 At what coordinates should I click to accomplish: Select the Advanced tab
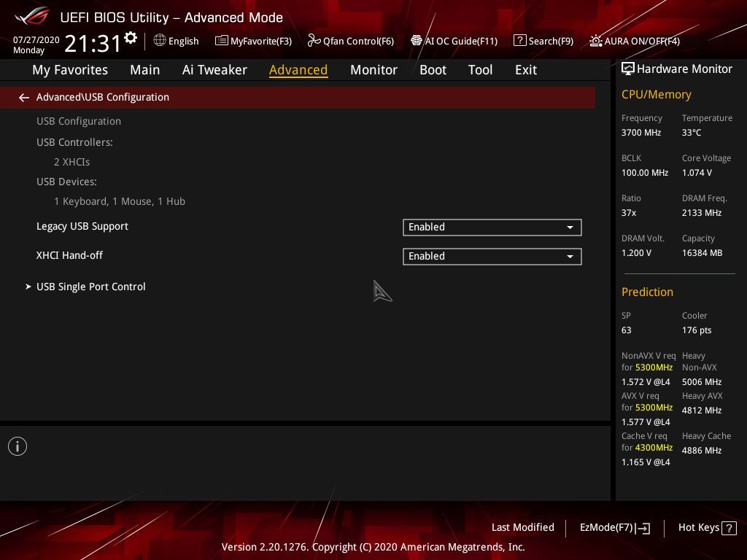(x=298, y=70)
